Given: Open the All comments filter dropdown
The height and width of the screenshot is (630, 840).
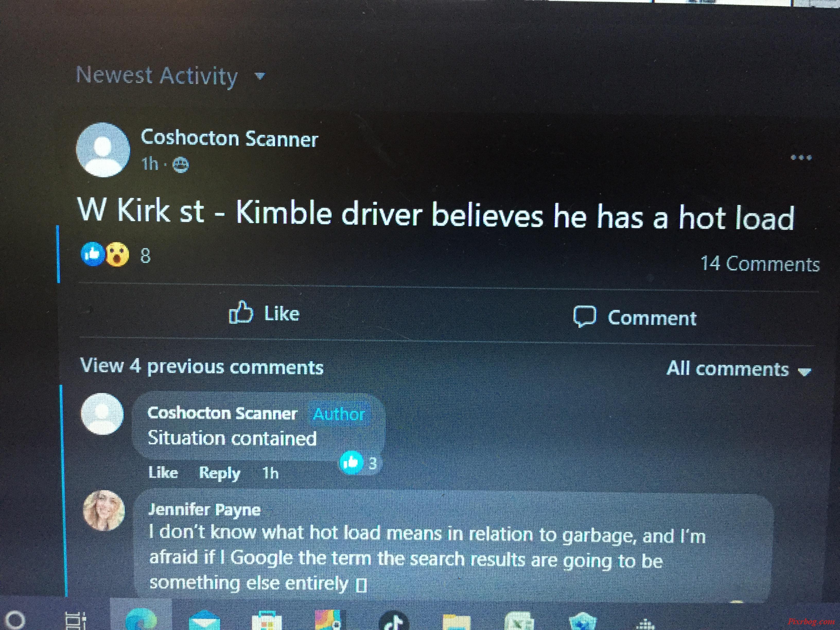Looking at the screenshot, I should click(x=739, y=369).
